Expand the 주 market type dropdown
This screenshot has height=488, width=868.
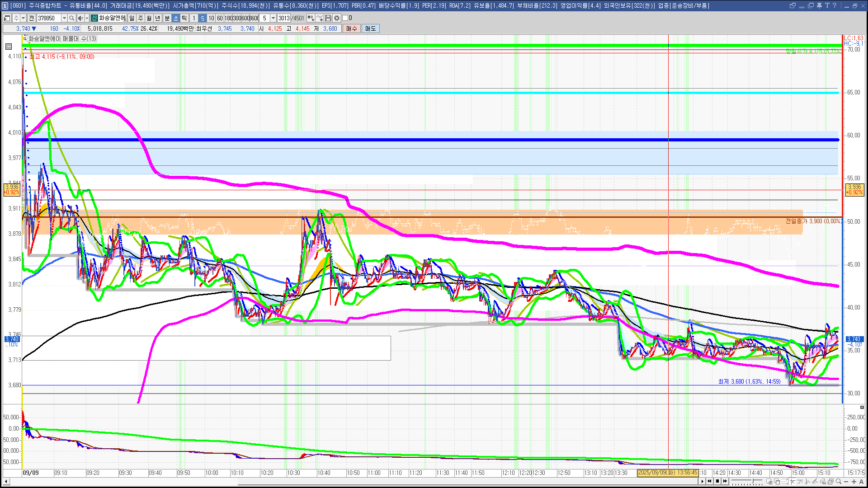(23, 18)
